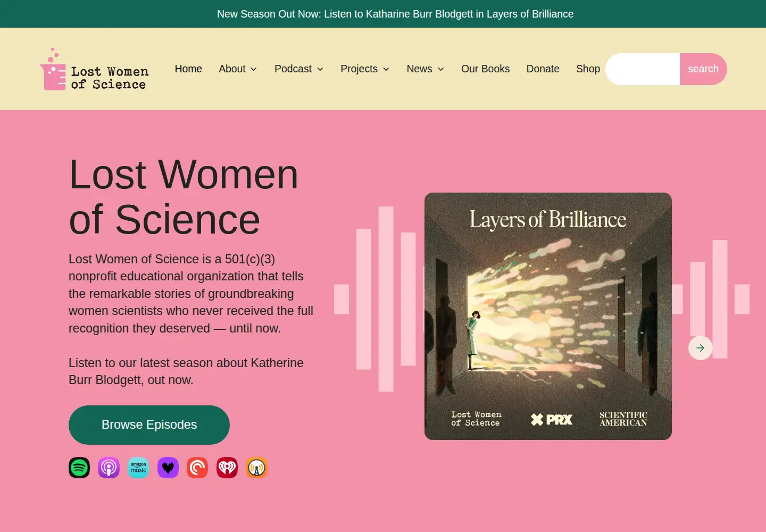Visit the Shop link

coord(588,69)
